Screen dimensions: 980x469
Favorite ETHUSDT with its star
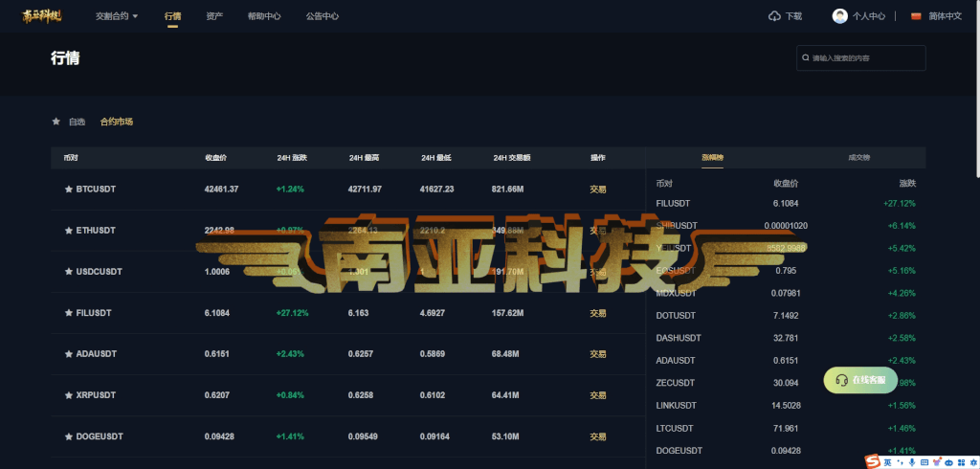pos(69,230)
